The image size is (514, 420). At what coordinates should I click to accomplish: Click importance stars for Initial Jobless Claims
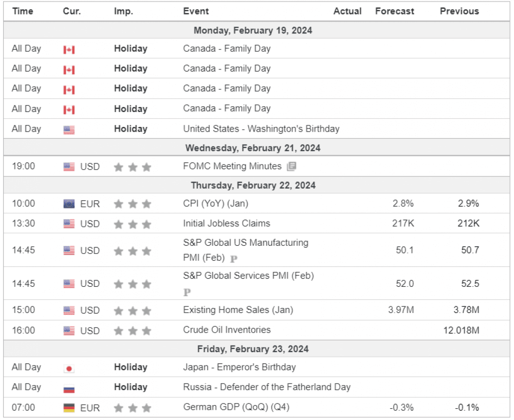point(133,224)
